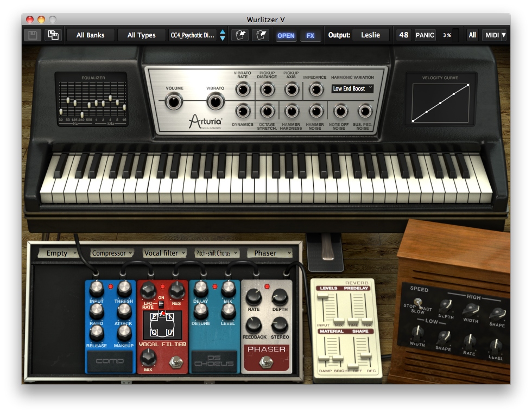Open the Output Leslie selector

click(371, 34)
